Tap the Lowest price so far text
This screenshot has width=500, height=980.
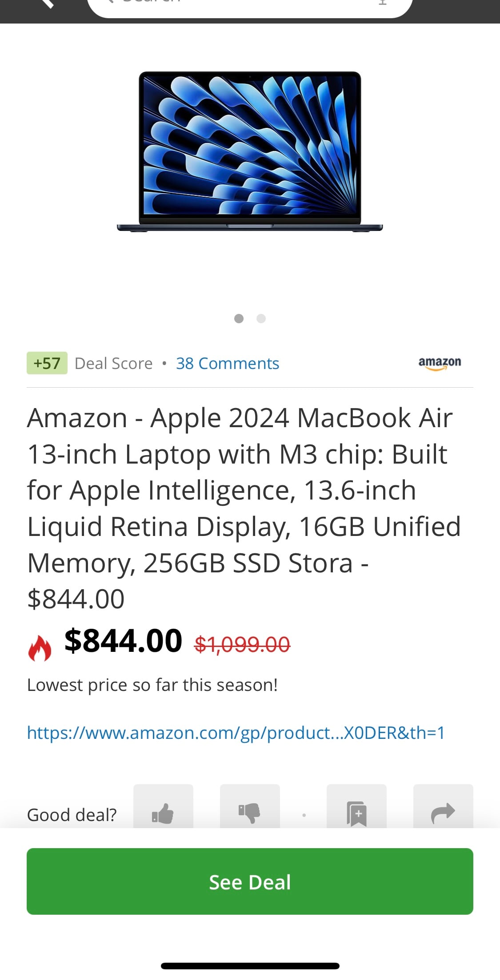click(152, 685)
